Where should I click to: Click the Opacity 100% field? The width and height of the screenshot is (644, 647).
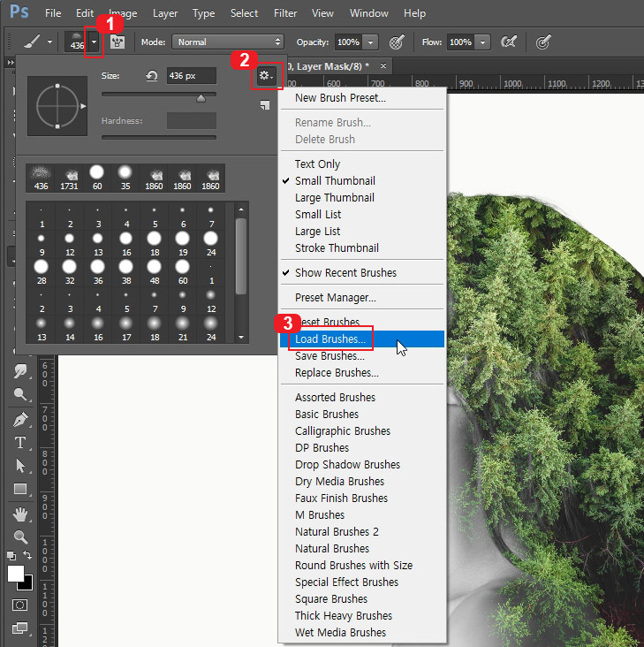point(349,42)
